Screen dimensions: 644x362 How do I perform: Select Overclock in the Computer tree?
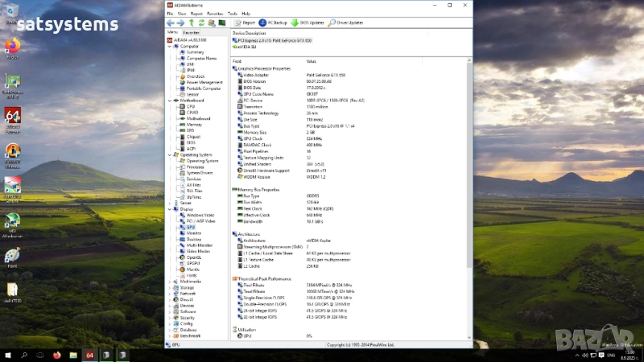click(195, 76)
